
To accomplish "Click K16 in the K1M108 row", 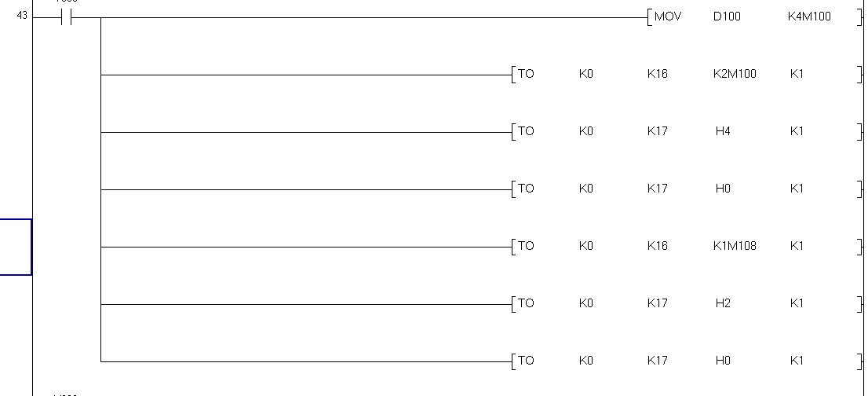I will pos(657,246).
